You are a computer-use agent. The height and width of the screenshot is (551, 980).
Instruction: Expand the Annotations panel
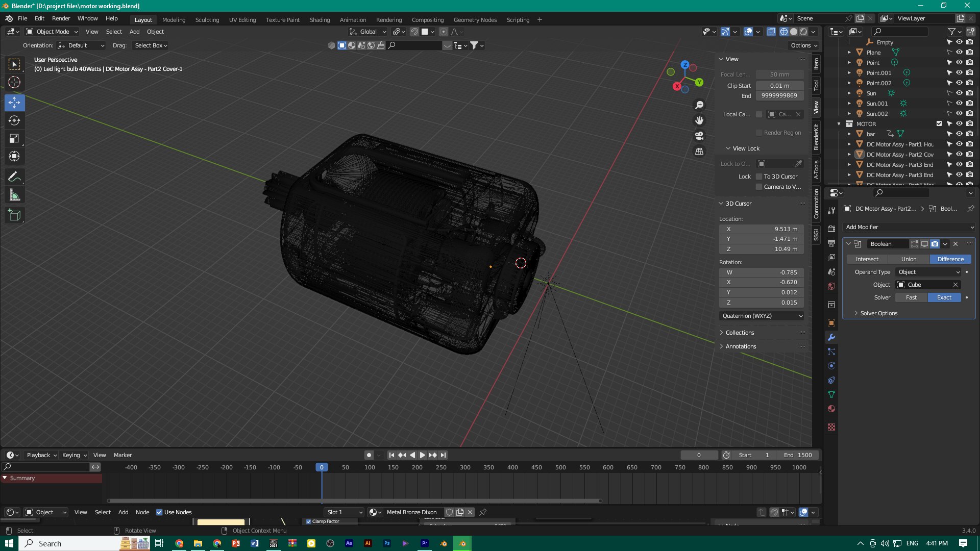point(741,346)
